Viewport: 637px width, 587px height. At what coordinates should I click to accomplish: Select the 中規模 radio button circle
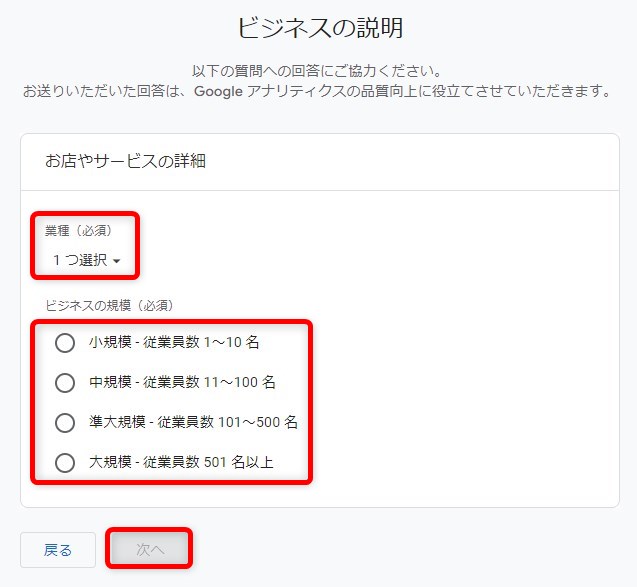(65, 383)
